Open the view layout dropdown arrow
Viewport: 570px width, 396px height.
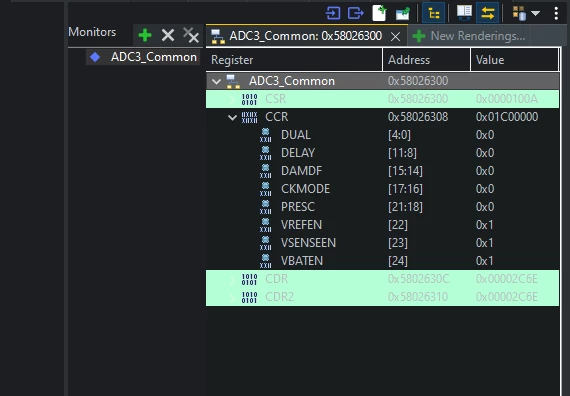(535, 13)
